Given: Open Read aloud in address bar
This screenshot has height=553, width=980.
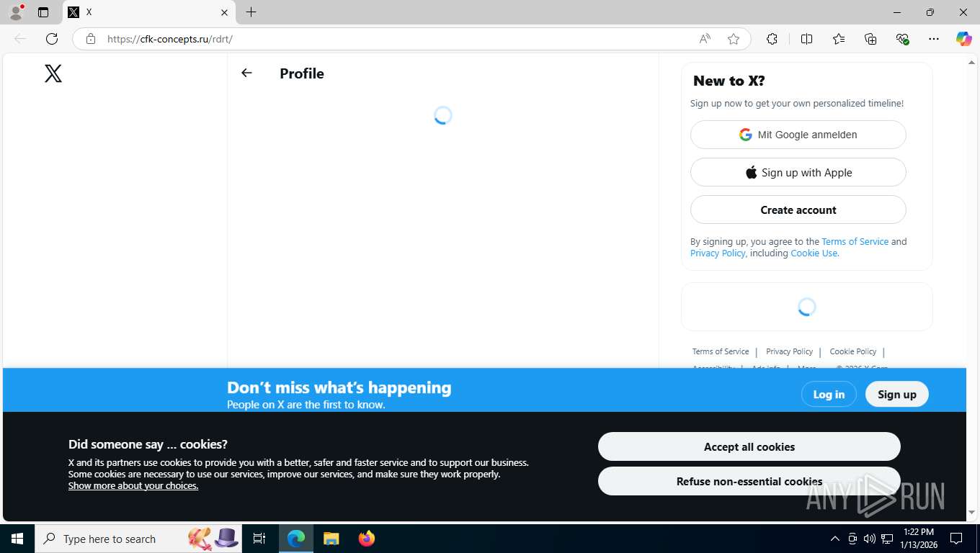Looking at the screenshot, I should 705,39.
